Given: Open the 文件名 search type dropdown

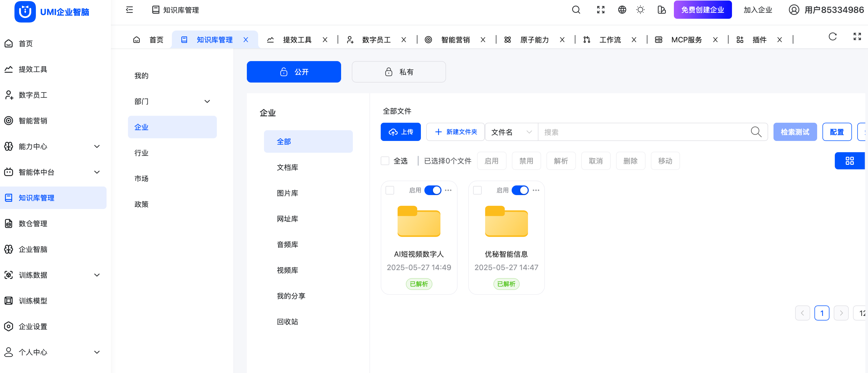Looking at the screenshot, I should (511, 132).
